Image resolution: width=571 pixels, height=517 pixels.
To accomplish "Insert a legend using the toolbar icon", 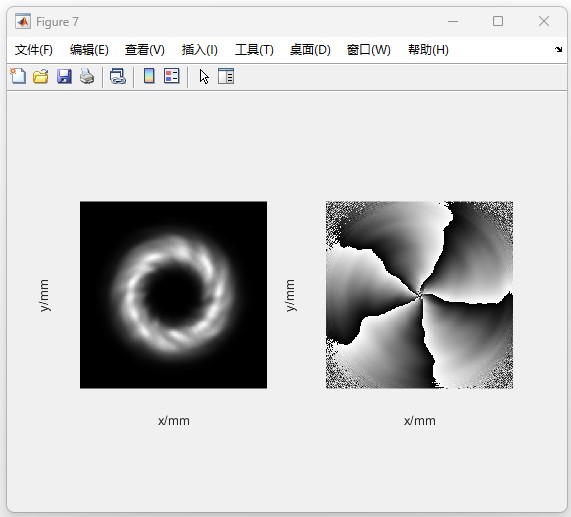I will (x=172, y=76).
